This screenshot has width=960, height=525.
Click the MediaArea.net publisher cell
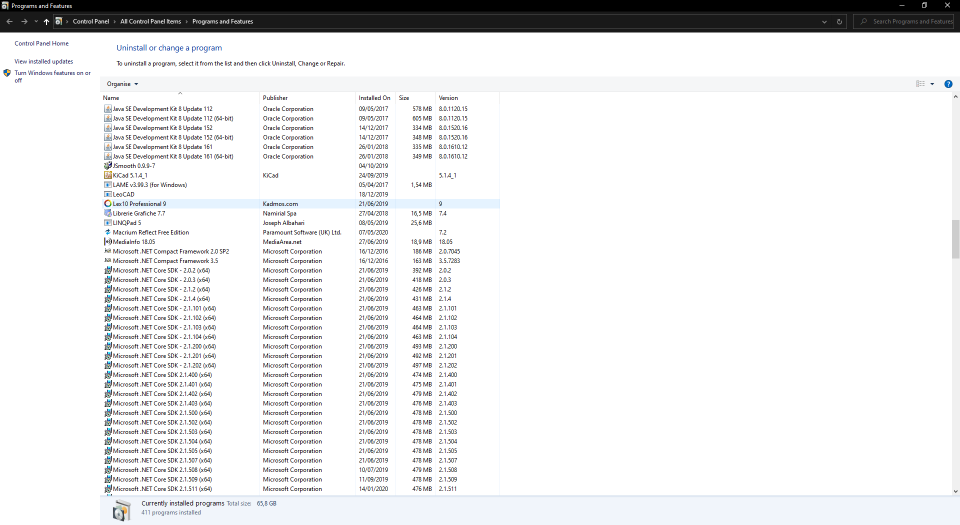(282, 242)
